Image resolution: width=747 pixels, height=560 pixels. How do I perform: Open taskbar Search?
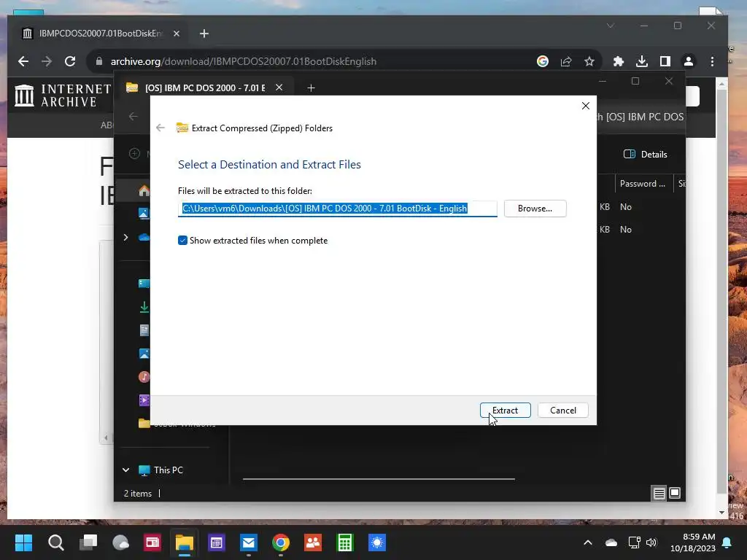click(x=55, y=542)
